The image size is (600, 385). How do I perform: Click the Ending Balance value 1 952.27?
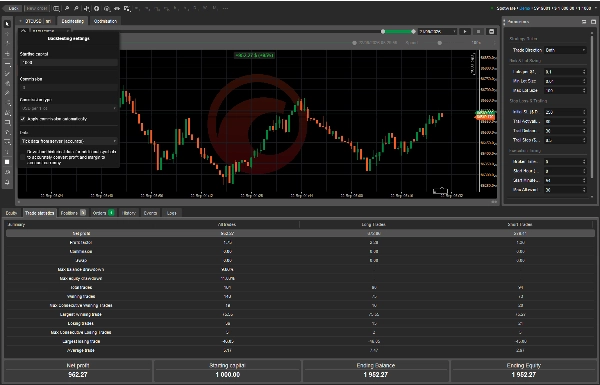pyautogui.click(x=375, y=375)
